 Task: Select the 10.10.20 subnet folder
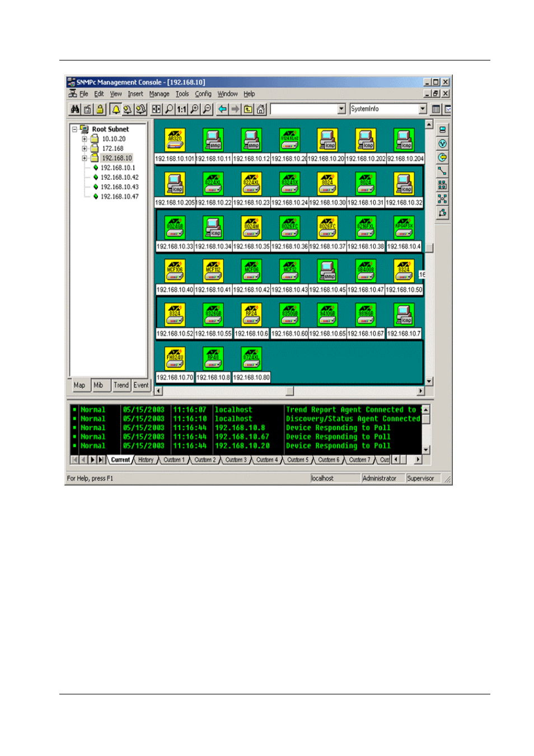point(114,139)
